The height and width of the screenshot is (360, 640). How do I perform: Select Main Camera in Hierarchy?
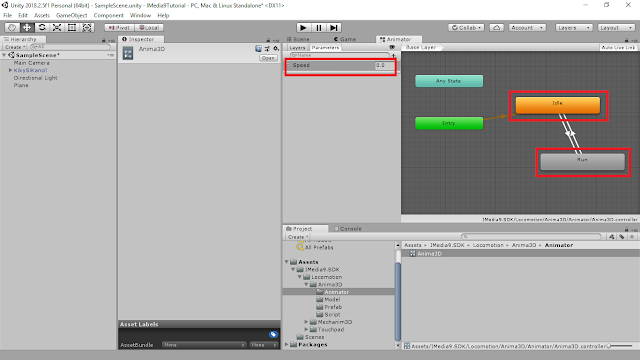[31, 63]
